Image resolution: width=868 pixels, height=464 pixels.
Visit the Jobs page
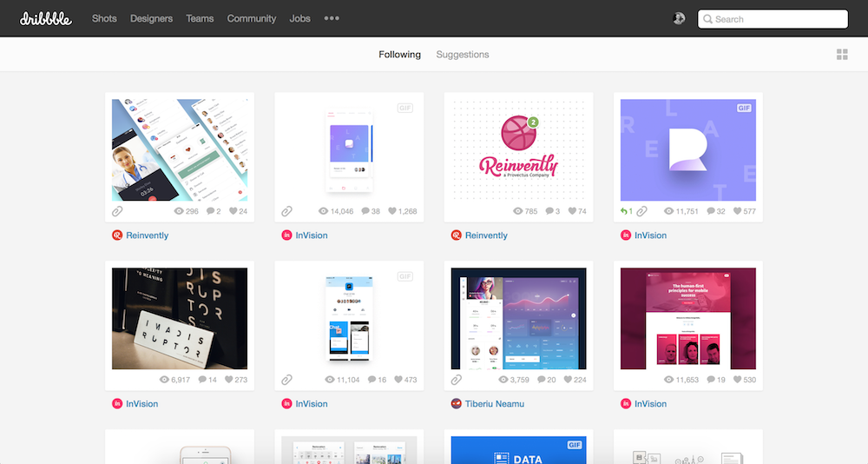click(299, 18)
